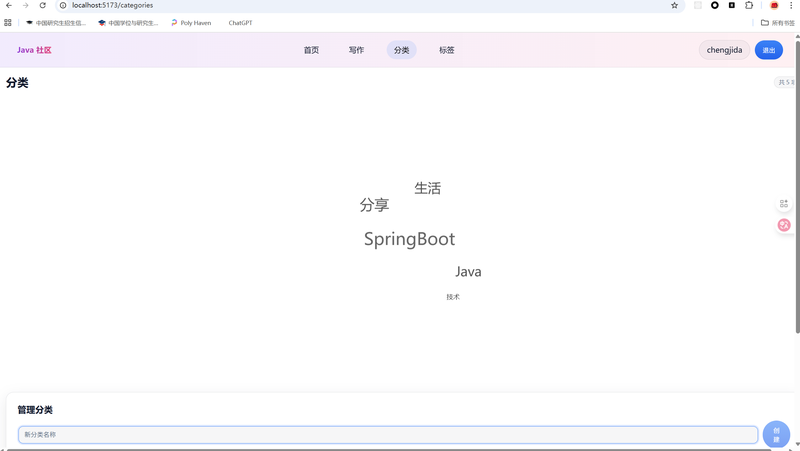Open the 所有书签 bookmarks folder

tap(778, 22)
